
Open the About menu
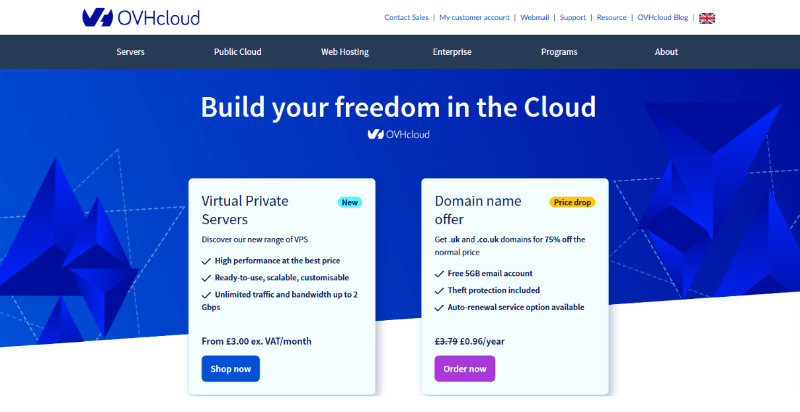point(666,52)
